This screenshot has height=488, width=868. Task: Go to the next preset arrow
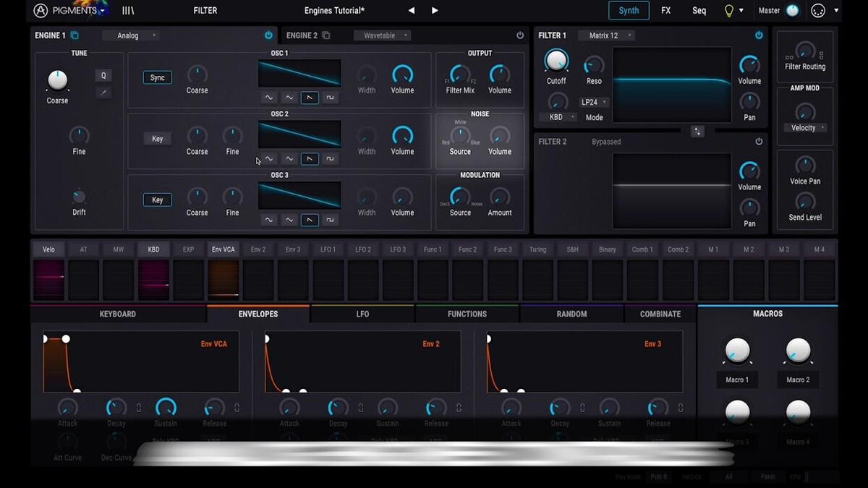click(x=435, y=11)
